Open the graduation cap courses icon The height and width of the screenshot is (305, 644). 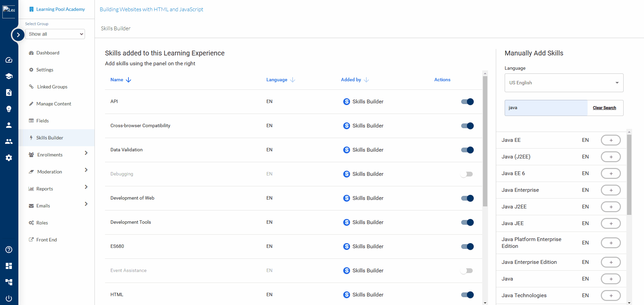pyautogui.click(x=9, y=76)
